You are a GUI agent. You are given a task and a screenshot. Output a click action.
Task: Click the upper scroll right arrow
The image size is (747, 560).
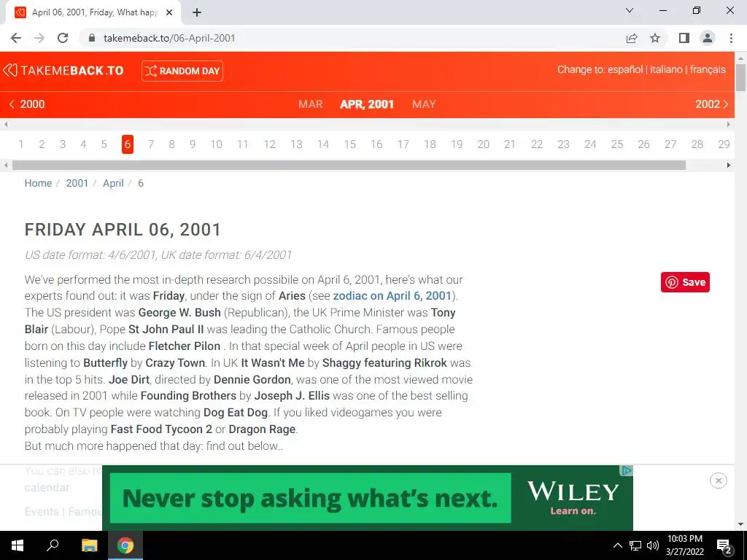tap(729, 124)
